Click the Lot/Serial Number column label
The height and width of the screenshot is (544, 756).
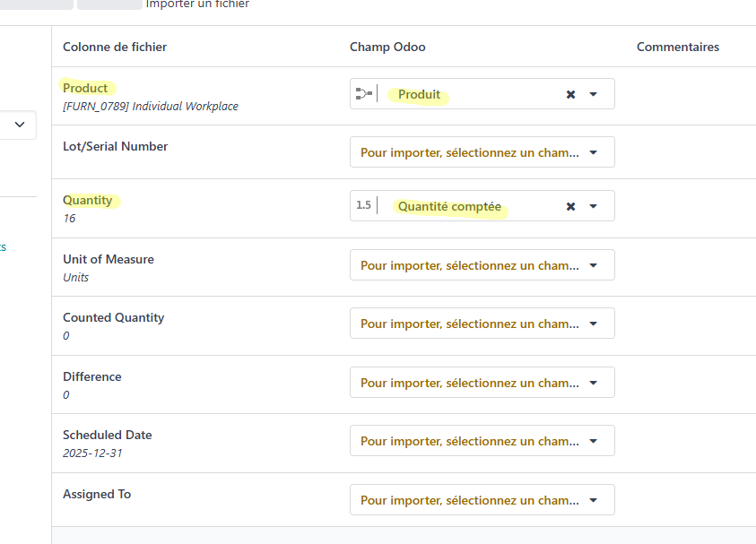[115, 146]
